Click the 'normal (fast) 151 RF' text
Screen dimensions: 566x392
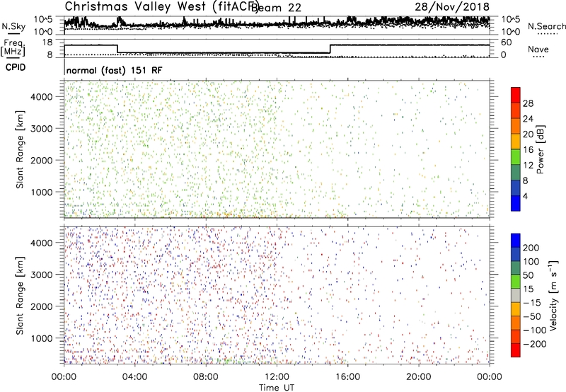(114, 70)
